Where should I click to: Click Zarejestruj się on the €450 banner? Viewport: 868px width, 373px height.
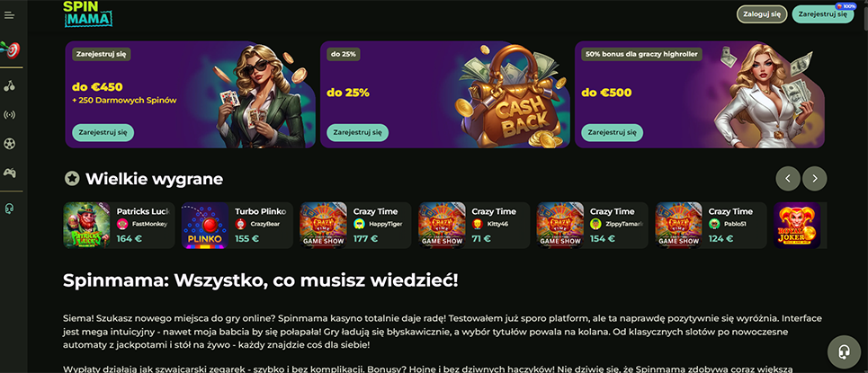pos(103,133)
